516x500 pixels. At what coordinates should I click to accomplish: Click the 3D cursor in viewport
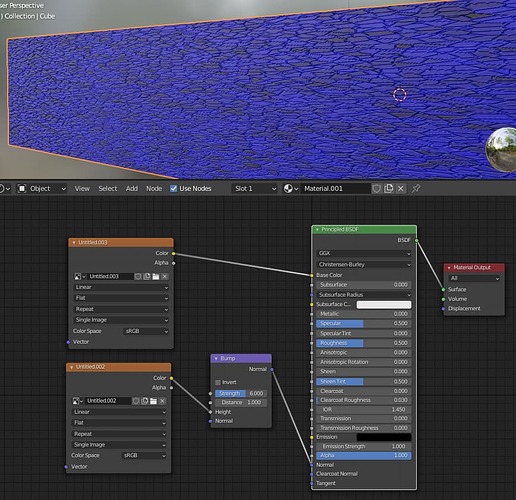400,95
